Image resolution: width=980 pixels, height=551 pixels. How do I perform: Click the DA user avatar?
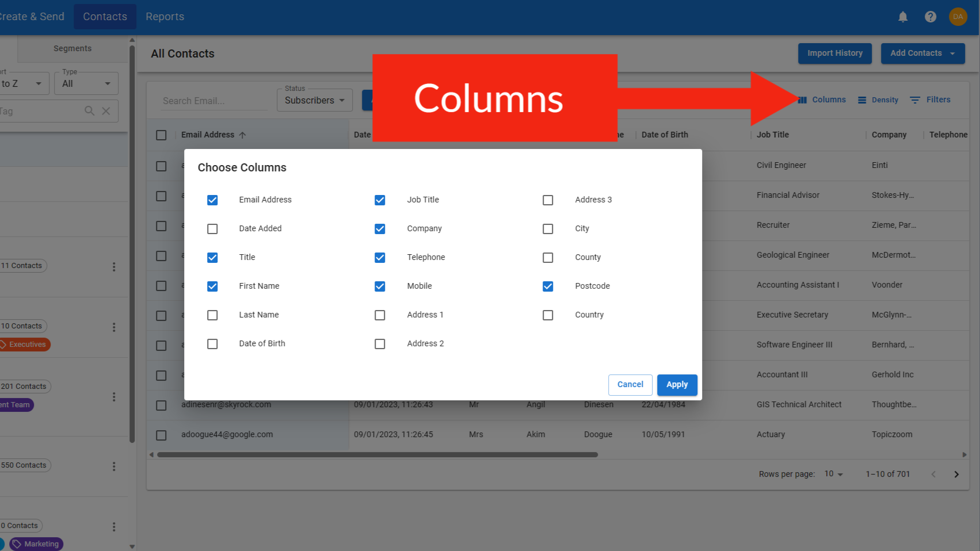click(x=958, y=17)
